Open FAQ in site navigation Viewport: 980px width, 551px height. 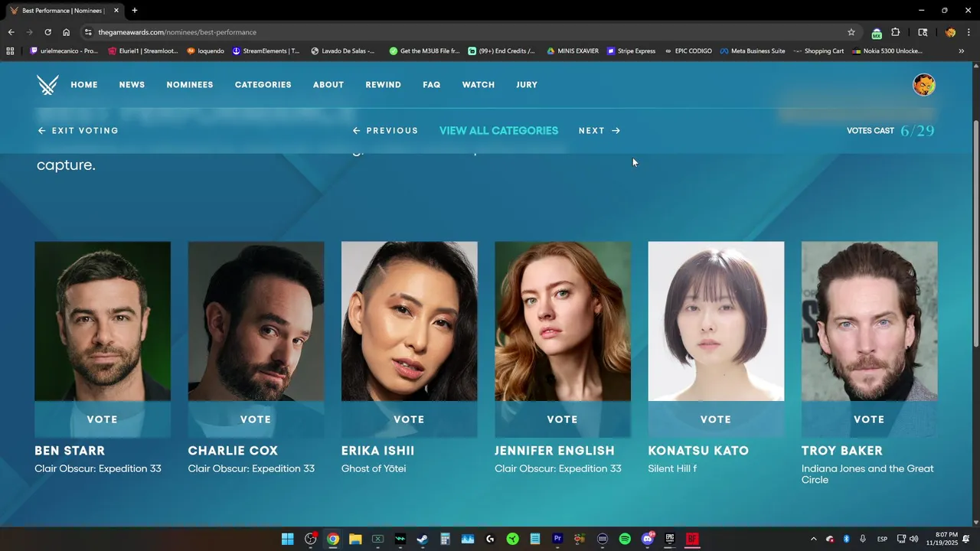point(432,85)
